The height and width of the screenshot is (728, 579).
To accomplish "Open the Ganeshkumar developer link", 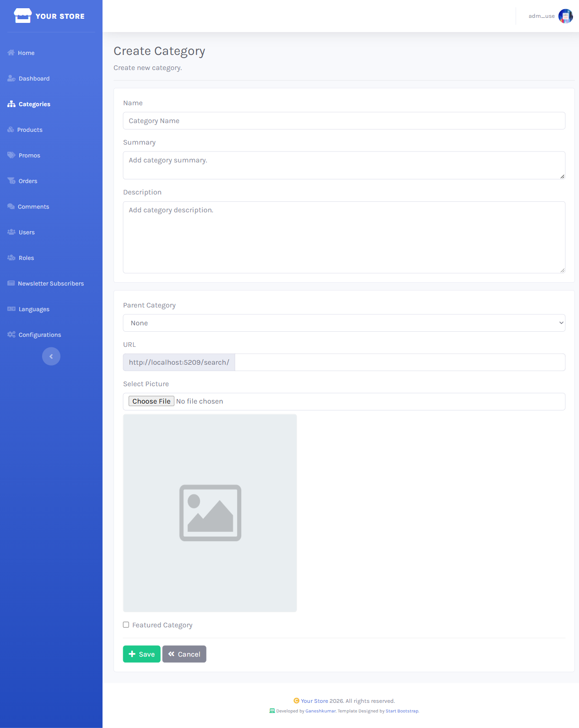I will click(320, 711).
